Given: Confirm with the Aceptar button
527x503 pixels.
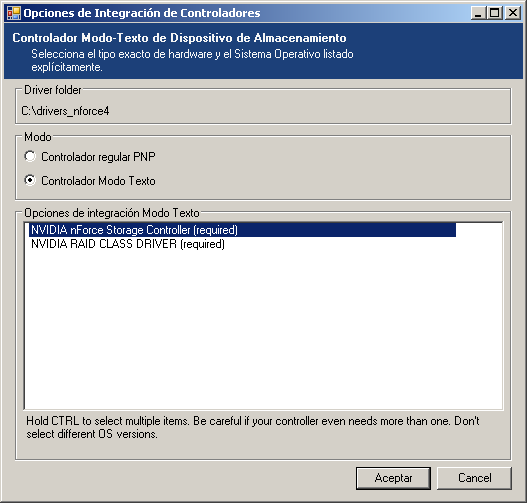Looking at the screenshot, I should (x=393, y=478).
